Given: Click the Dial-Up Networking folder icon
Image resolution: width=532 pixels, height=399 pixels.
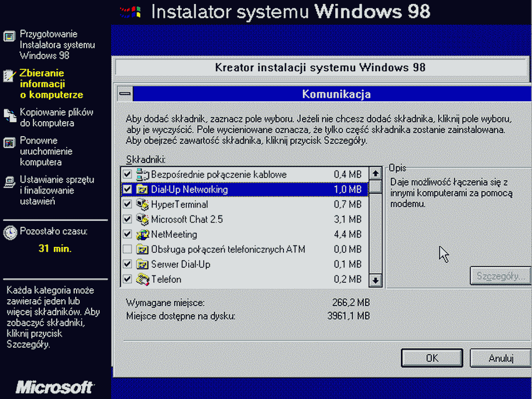Looking at the screenshot, I should [142, 189].
